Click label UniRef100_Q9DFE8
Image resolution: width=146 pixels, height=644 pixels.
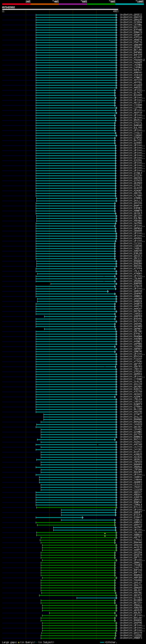point(131,316)
